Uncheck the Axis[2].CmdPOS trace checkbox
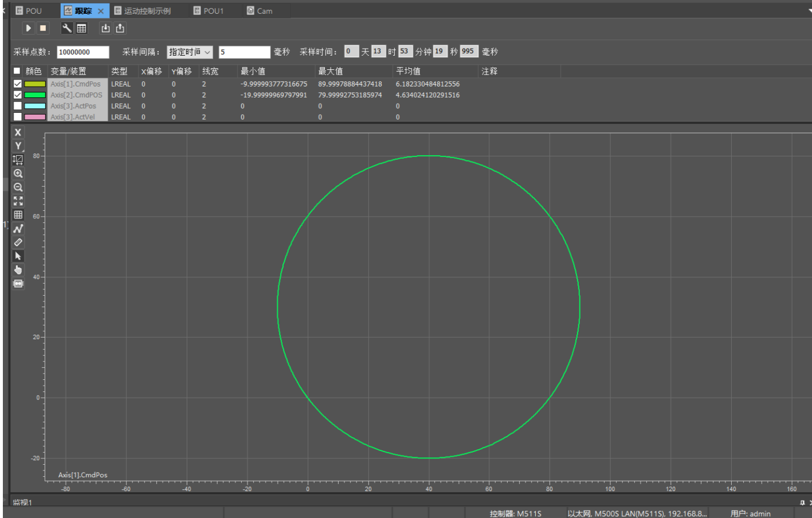 (x=18, y=95)
